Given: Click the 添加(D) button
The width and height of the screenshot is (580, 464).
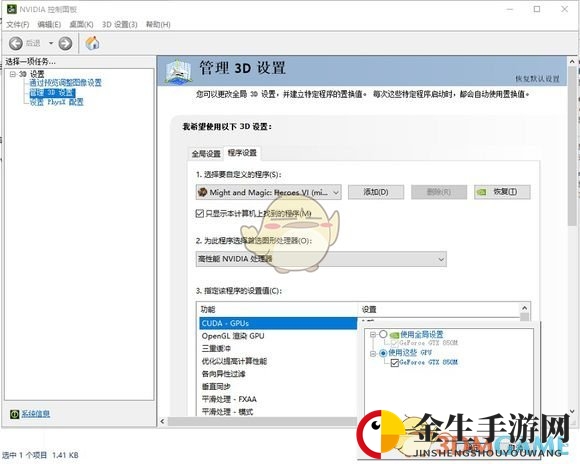Looking at the screenshot, I should click(376, 192).
